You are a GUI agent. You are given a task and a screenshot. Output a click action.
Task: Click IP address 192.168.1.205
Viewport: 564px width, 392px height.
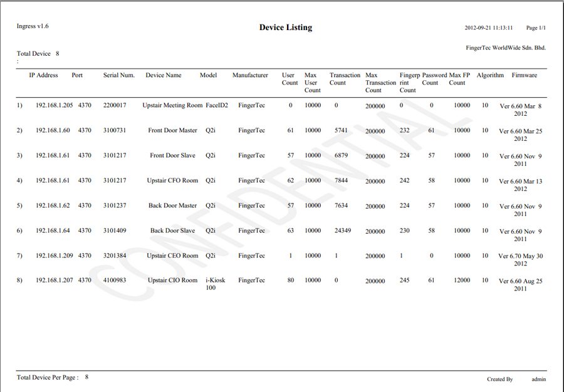[55, 105]
